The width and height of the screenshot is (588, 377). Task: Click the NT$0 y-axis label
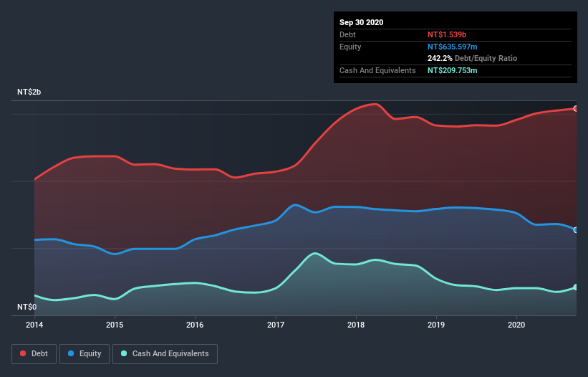27,307
